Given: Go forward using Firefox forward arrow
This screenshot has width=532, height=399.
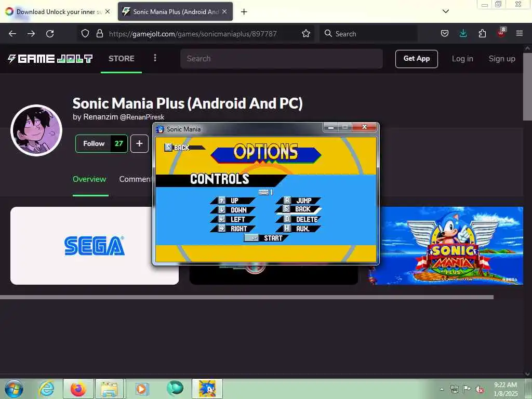Looking at the screenshot, I should coord(31,34).
